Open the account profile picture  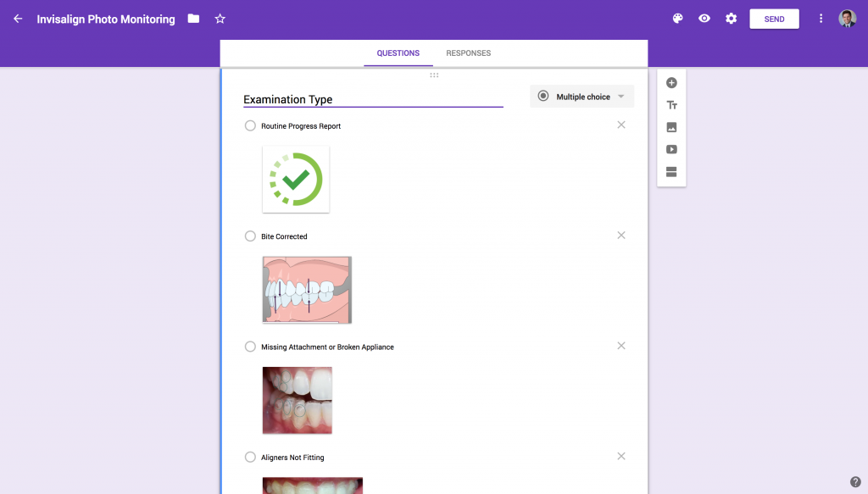tap(847, 19)
